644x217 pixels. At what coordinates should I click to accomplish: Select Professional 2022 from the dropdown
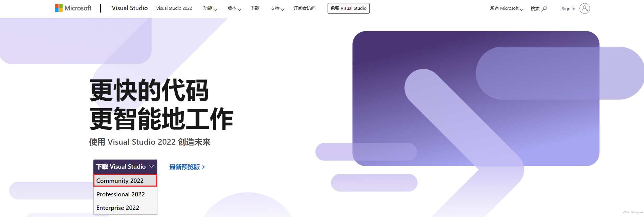point(125,194)
